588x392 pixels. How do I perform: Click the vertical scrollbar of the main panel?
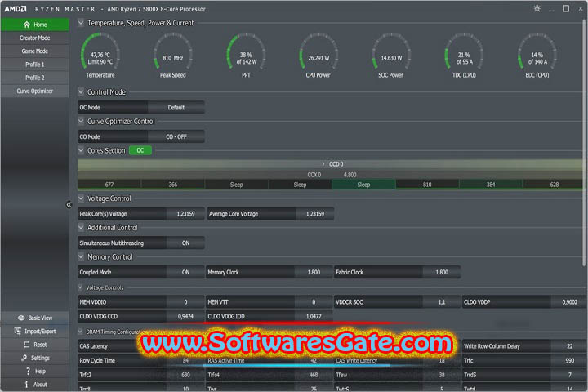click(x=584, y=143)
